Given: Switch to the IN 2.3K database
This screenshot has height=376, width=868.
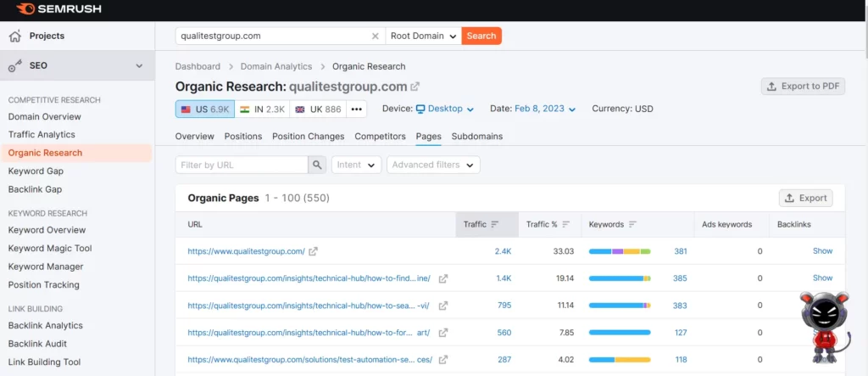Looking at the screenshot, I should 263,109.
